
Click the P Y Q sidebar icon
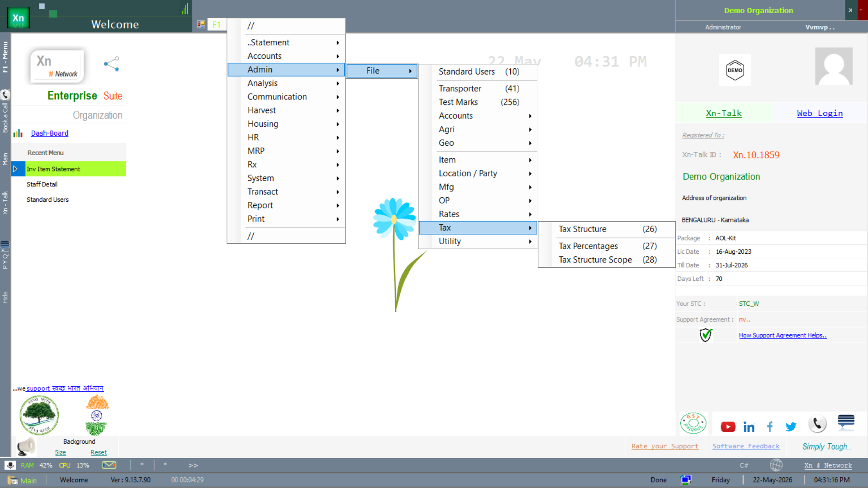click(5, 246)
